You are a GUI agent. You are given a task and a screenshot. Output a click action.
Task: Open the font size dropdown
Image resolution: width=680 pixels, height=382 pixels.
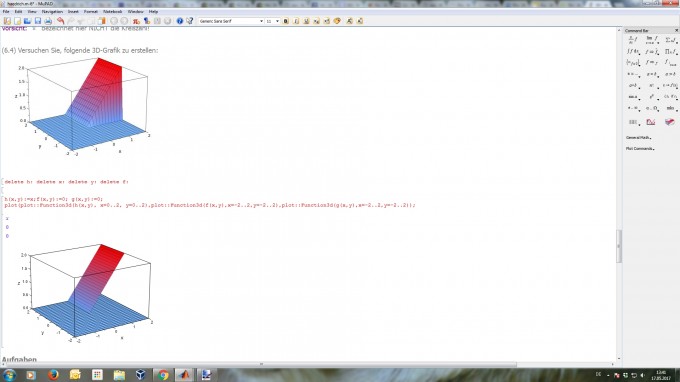[x=272, y=21]
